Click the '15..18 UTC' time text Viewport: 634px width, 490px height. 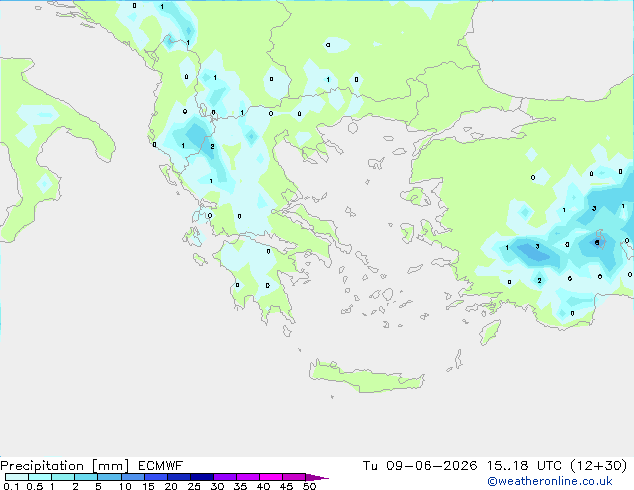(524, 466)
